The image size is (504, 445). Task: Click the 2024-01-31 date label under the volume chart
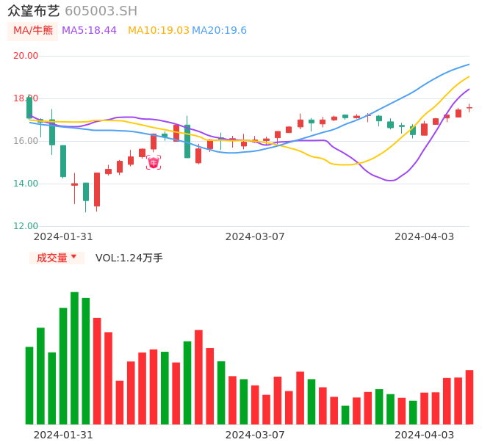pyautogui.click(x=63, y=434)
